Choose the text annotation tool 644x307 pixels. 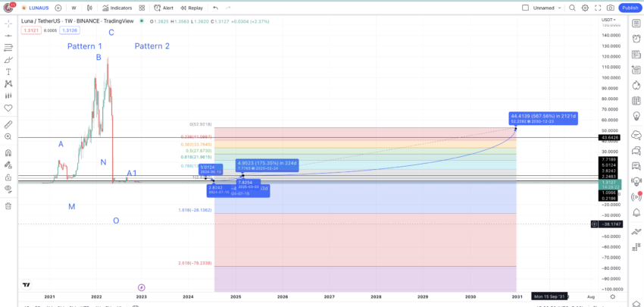8,72
